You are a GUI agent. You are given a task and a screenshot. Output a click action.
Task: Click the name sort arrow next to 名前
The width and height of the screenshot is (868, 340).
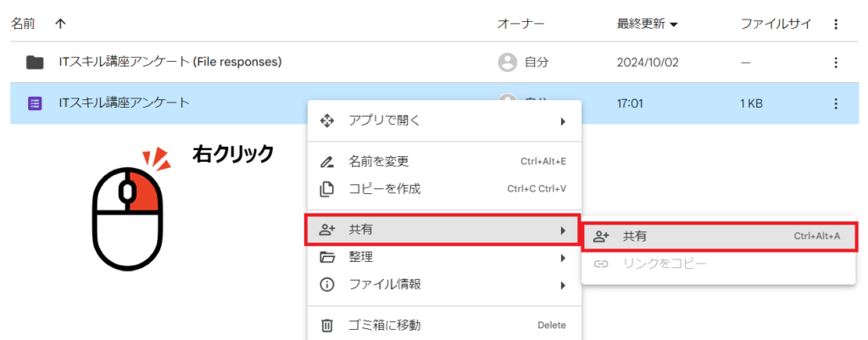pos(59,24)
